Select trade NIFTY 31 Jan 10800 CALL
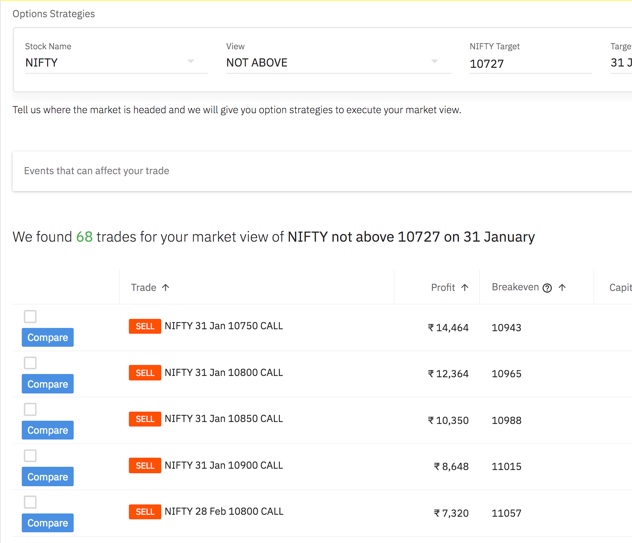 [x=224, y=372]
